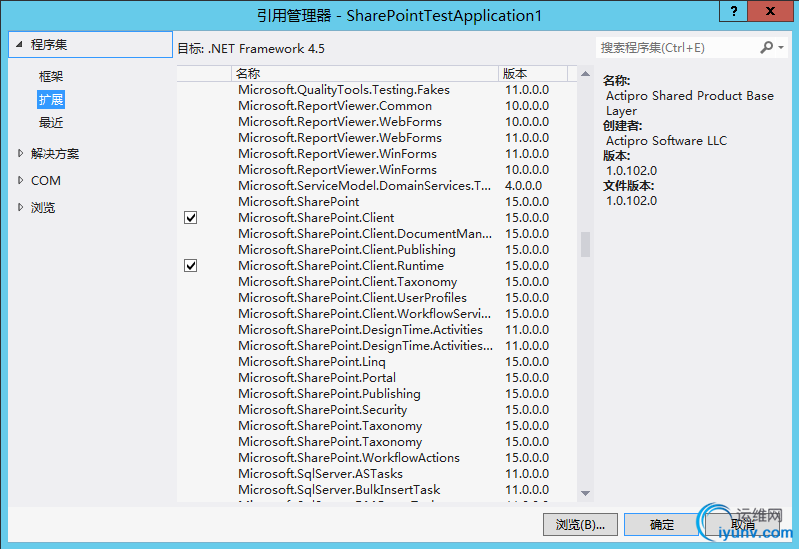Image resolution: width=799 pixels, height=549 pixels.
Task: Select Microsoft.QualityTools.Testing.Fakes row
Action: point(377,90)
